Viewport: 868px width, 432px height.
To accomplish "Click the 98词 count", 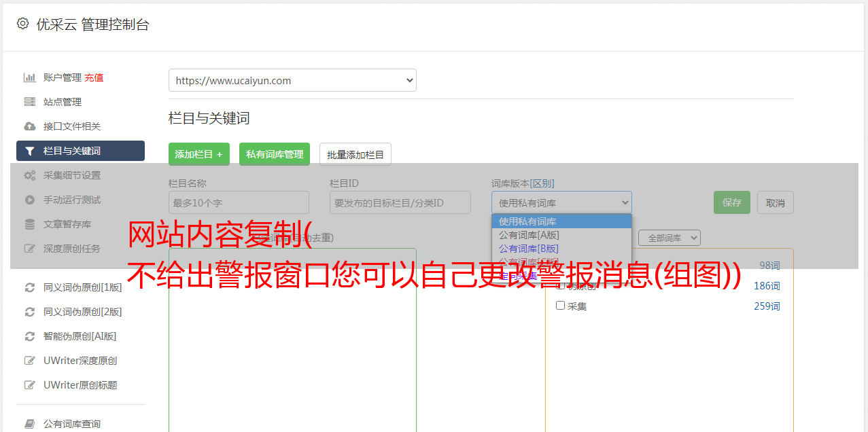I will 769,266.
